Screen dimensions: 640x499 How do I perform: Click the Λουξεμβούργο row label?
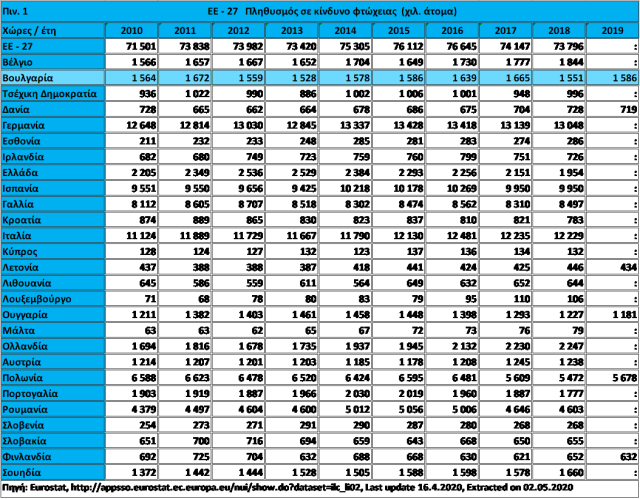pyautogui.click(x=50, y=297)
